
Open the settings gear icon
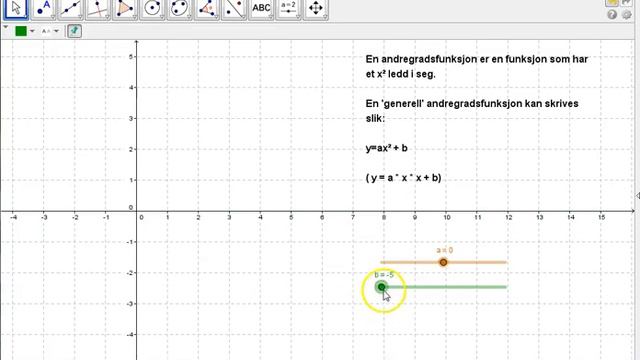point(626,15)
